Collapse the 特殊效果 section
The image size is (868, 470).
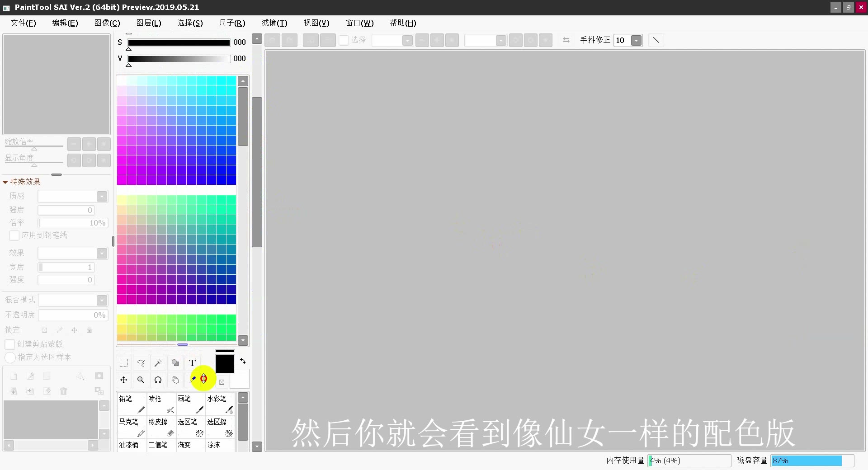click(x=5, y=182)
